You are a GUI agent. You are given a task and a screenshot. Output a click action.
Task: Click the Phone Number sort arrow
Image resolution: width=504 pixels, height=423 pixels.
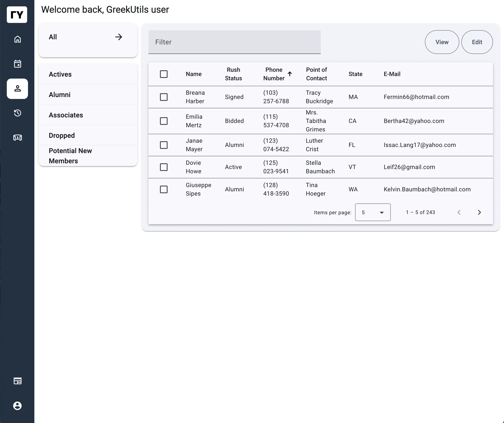click(x=290, y=74)
